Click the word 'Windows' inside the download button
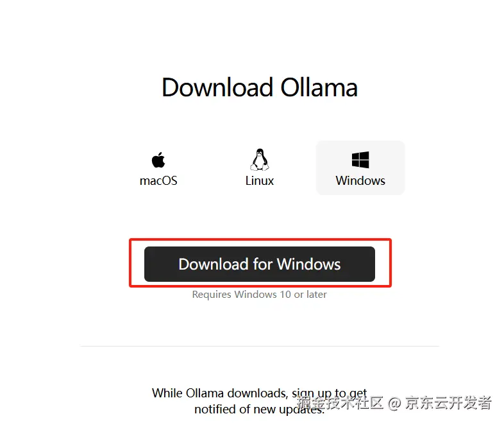Image resolution: width=504 pixels, height=423 pixels. 308,264
